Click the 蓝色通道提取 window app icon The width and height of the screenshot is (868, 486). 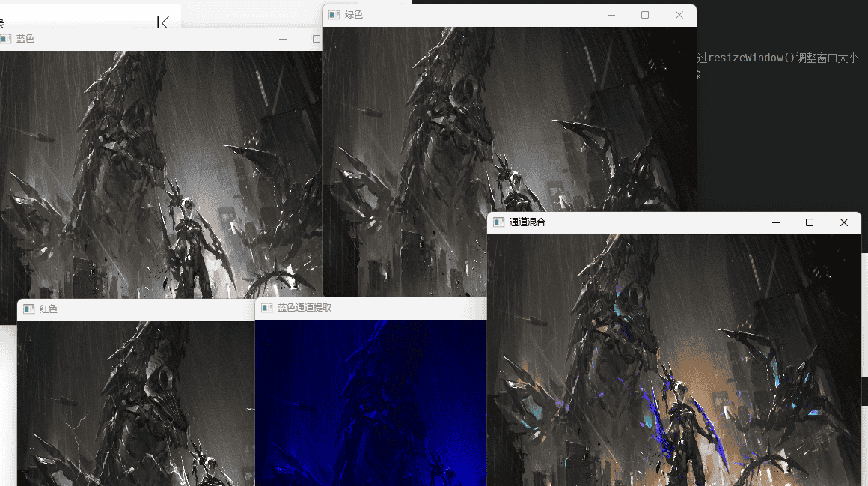click(267, 308)
